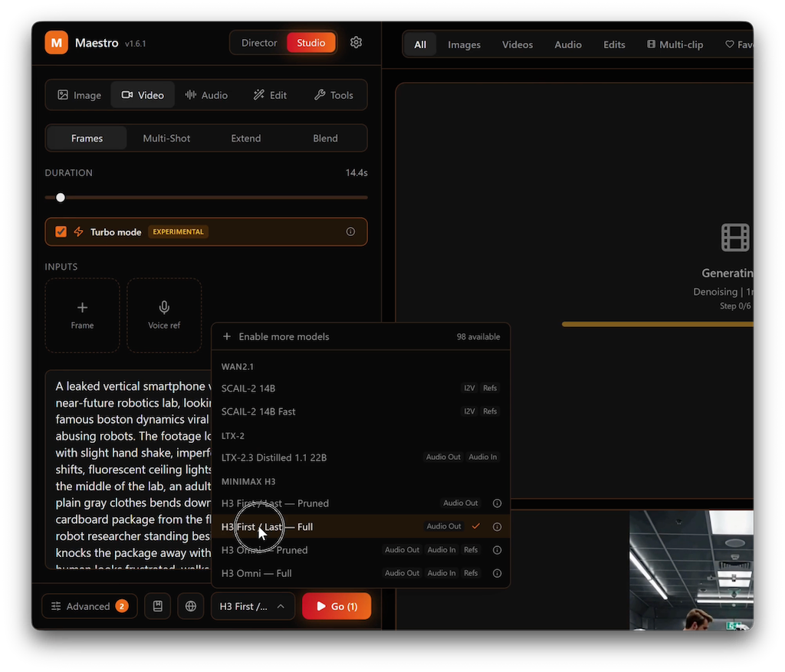This screenshot has width=785, height=672.
Task: Click the Maestro orange M logo
Action: click(x=57, y=43)
